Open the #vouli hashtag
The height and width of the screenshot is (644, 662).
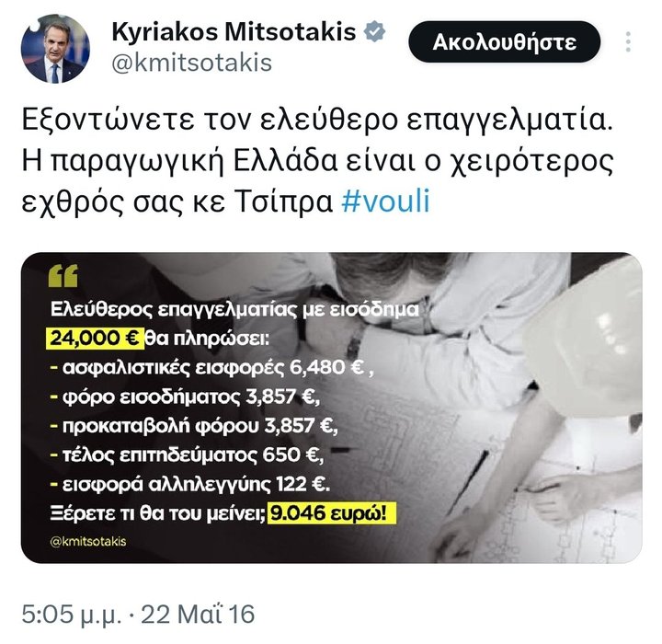[x=385, y=201]
